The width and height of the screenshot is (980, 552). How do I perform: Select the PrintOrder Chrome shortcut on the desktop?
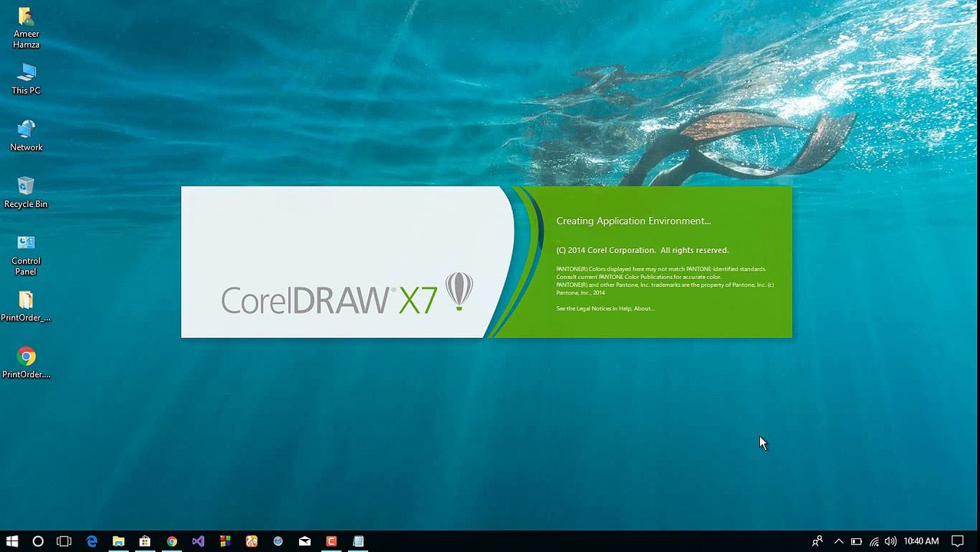tap(26, 363)
